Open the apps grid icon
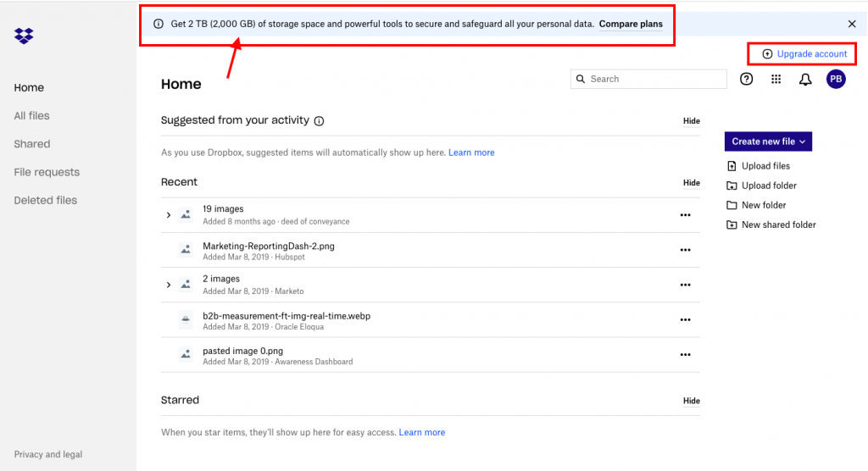The image size is (868, 471). pos(776,79)
